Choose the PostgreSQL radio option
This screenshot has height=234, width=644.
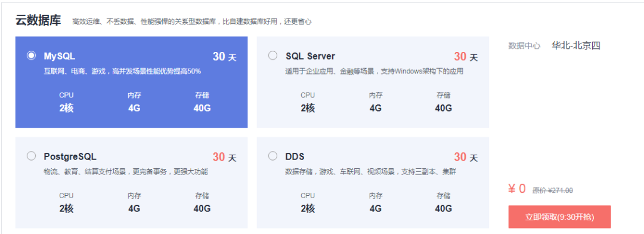click(31, 156)
